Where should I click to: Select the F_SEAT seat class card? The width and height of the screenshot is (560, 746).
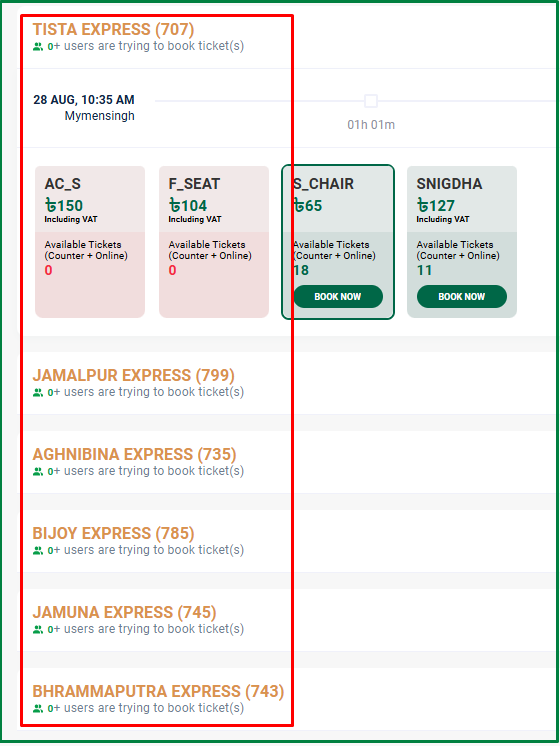pyautogui.click(x=214, y=242)
